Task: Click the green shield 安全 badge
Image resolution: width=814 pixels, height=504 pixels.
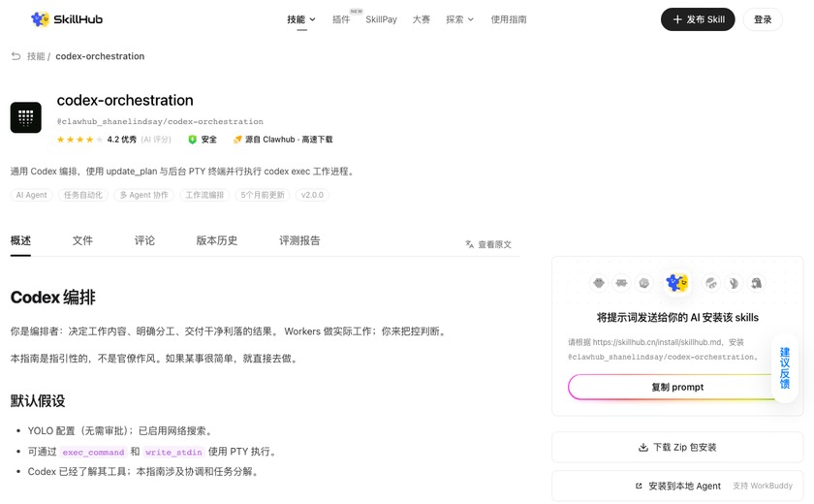Action: pos(203,140)
